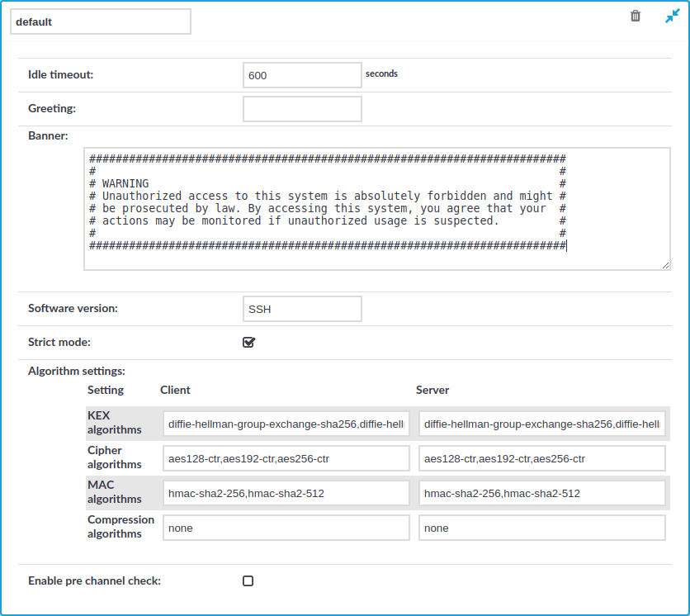
Task: Click the 'Idle timeout:' label
Action: (61, 74)
